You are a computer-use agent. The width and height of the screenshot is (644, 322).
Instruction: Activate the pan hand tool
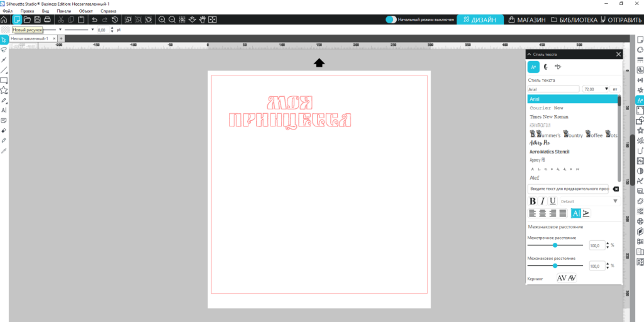(203, 19)
